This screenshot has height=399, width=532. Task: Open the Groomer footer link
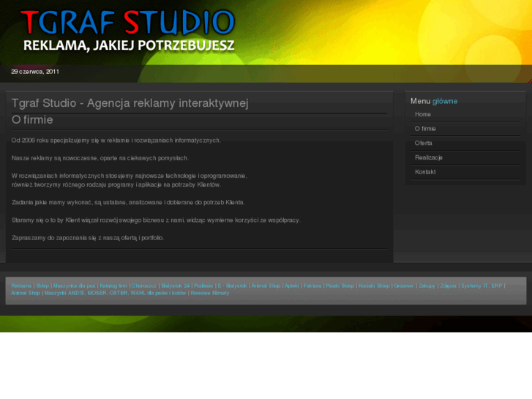[404, 286]
